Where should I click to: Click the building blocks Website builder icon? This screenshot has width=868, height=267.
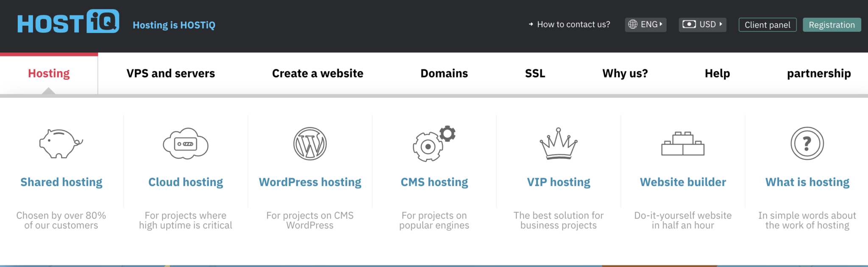coord(683,144)
